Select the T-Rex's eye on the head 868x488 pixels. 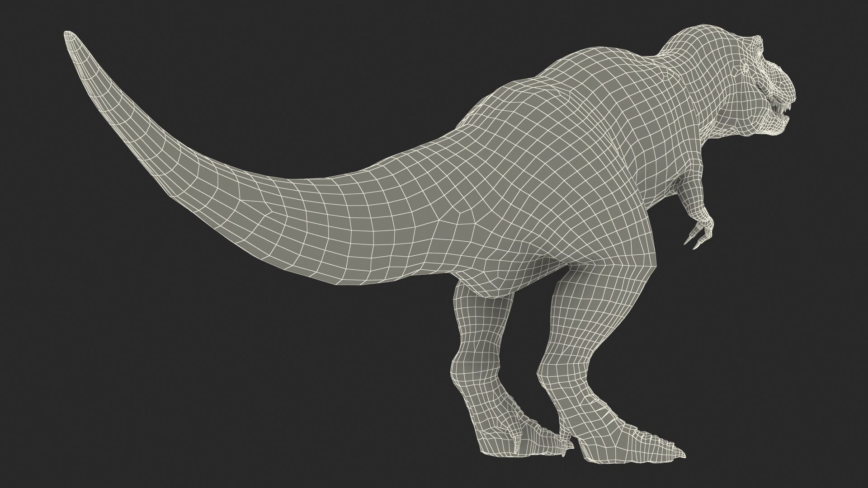coord(746,68)
